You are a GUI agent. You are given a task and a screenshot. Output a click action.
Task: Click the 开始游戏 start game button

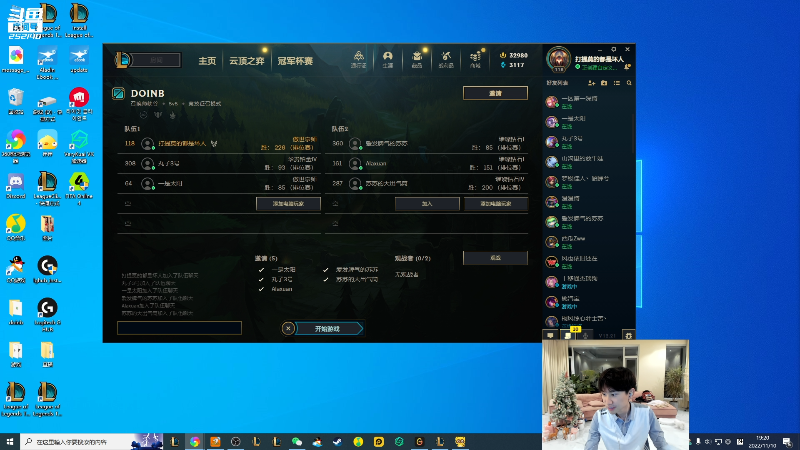point(328,329)
